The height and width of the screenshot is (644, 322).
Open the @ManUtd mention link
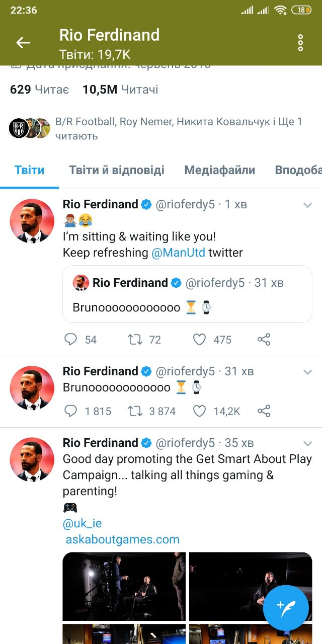click(x=178, y=253)
